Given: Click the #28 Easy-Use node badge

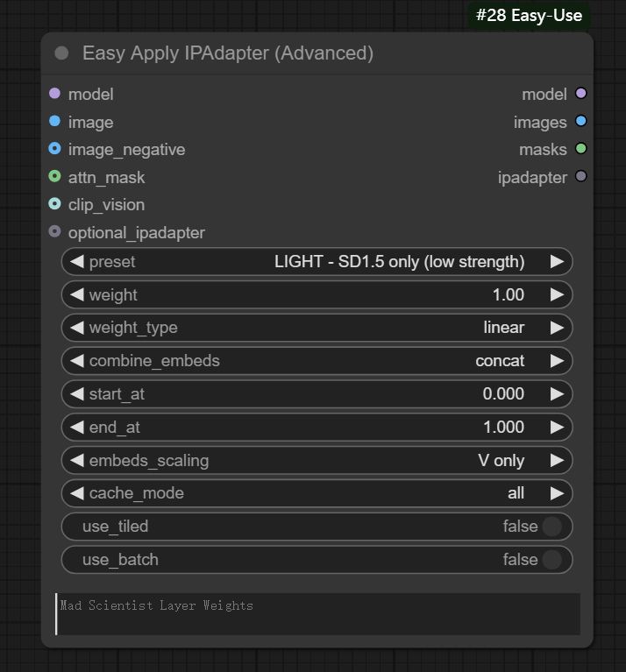Looking at the screenshot, I should coord(529,15).
